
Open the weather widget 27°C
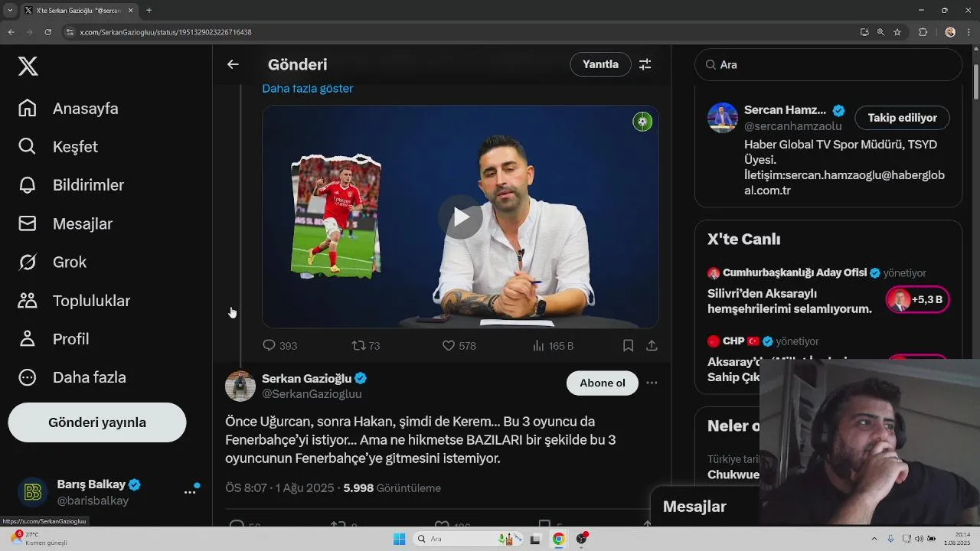click(x=38, y=539)
